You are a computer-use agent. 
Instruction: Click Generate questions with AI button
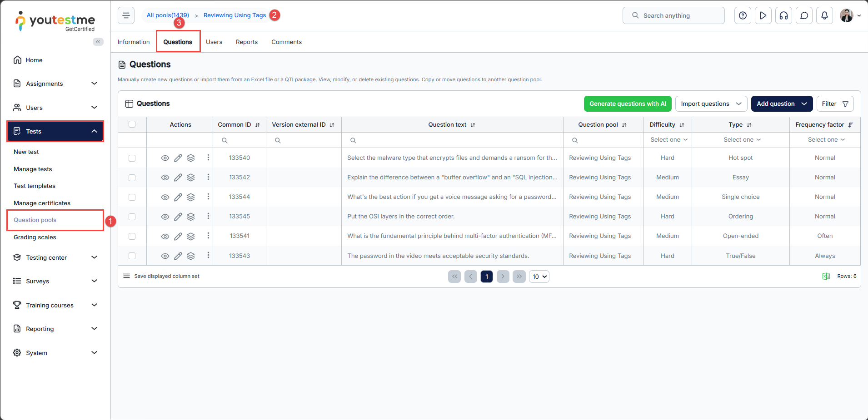pos(628,104)
